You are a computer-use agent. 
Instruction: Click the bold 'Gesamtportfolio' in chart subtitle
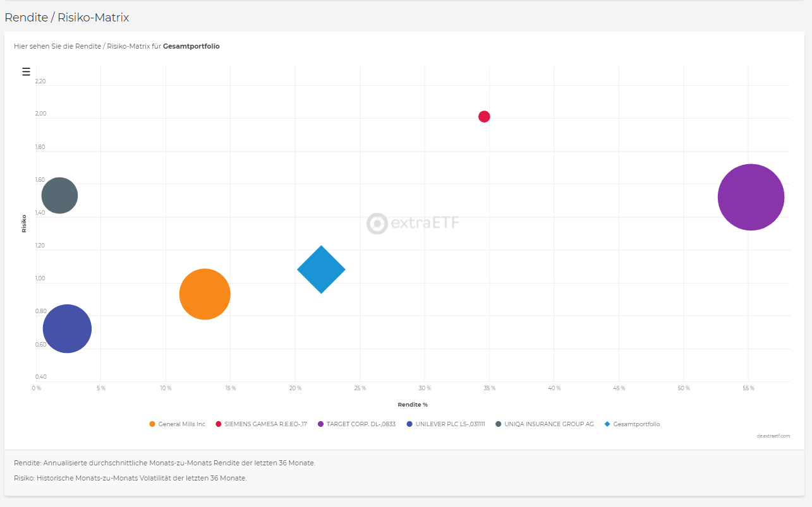pyautogui.click(x=191, y=46)
